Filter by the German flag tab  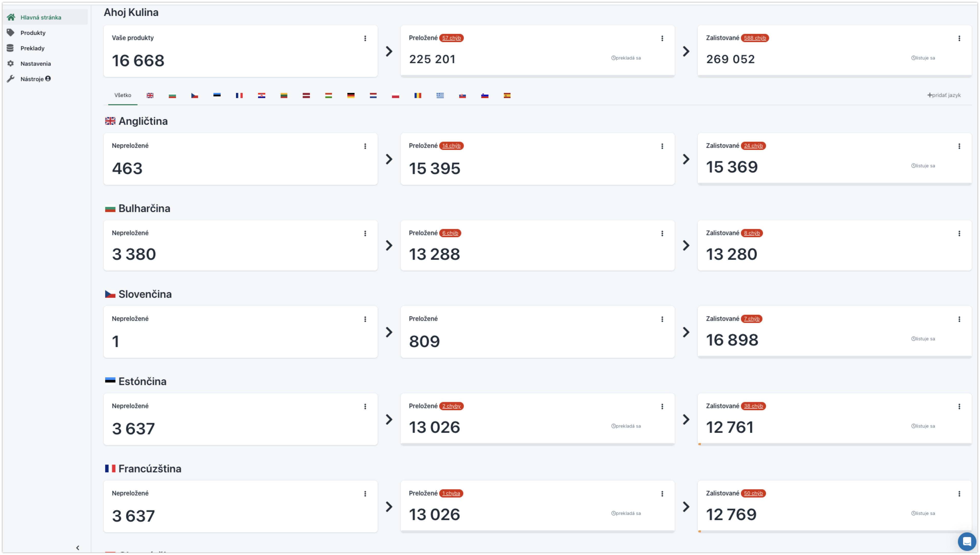click(351, 95)
